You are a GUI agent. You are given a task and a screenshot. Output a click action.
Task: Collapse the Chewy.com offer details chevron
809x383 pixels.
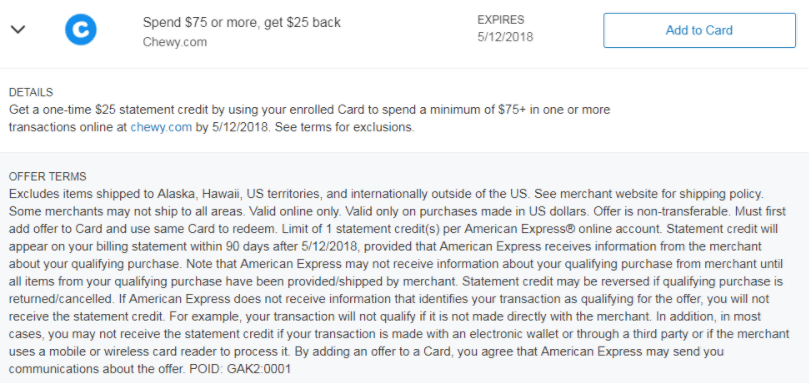(18, 30)
